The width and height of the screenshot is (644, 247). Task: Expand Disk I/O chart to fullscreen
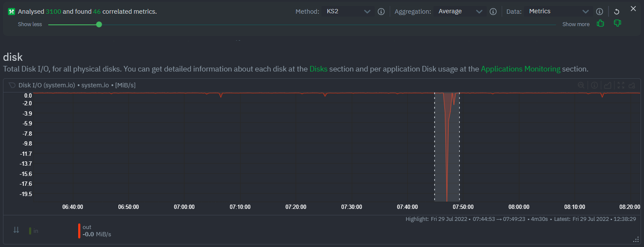click(x=620, y=85)
